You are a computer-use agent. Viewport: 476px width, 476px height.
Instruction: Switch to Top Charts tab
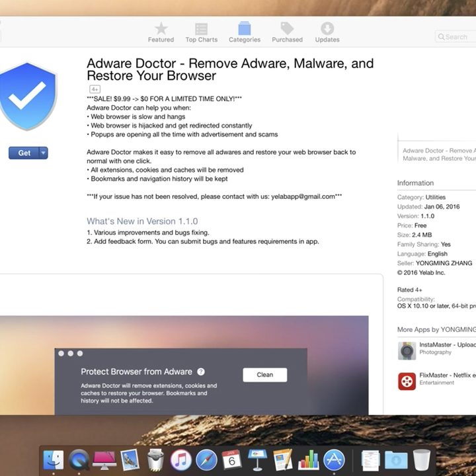pyautogui.click(x=201, y=32)
